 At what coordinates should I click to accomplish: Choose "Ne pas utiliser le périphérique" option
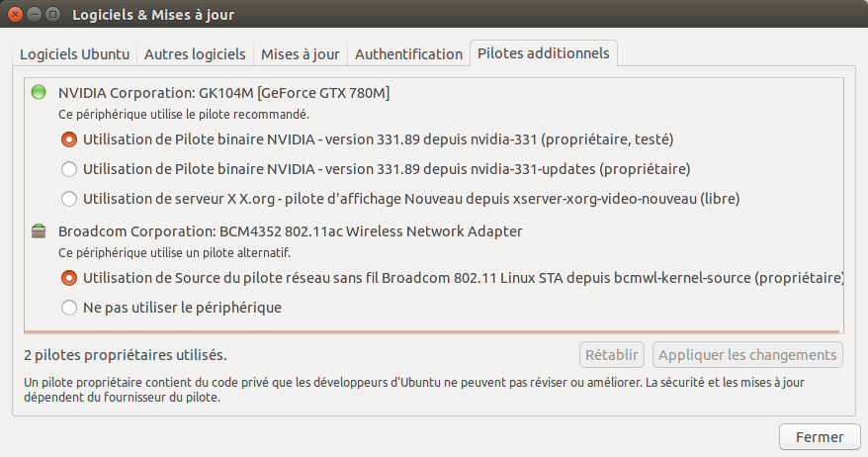[69, 308]
